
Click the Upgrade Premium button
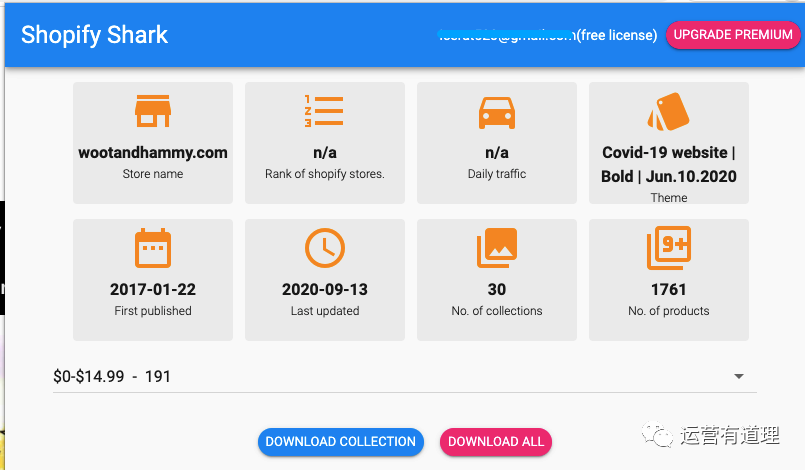(733, 34)
